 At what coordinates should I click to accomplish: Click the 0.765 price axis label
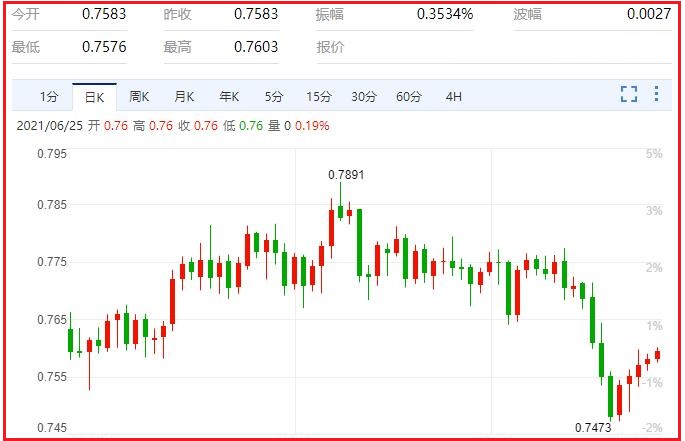pyautogui.click(x=52, y=319)
